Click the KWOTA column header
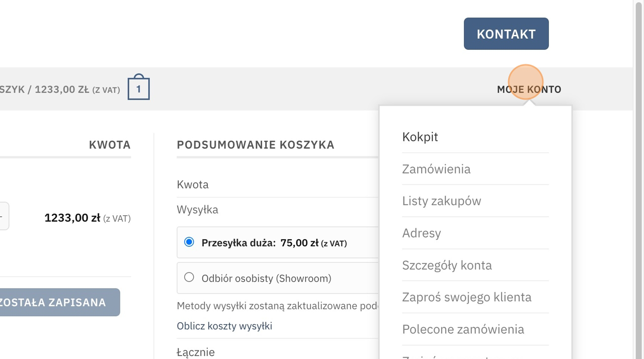644x359 pixels. [x=110, y=145]
